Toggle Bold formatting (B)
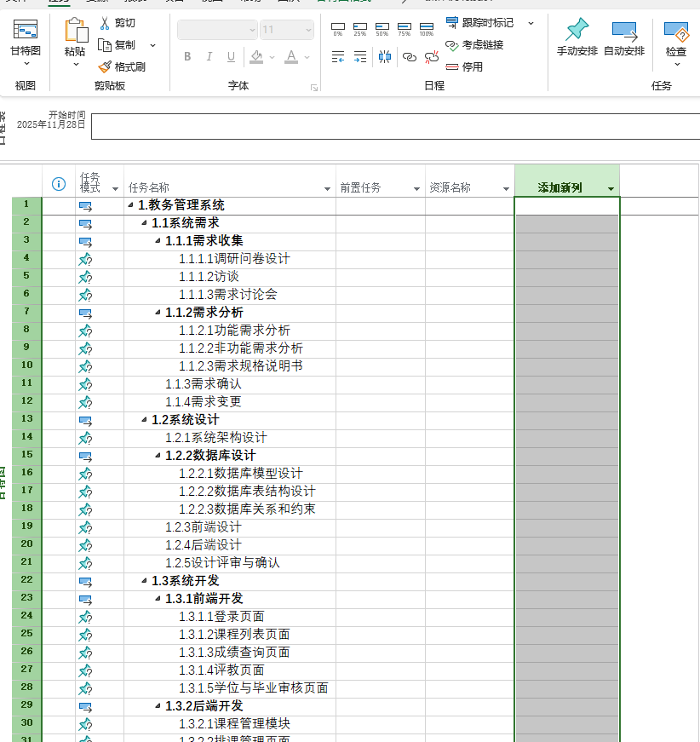 tap(187, 57)
